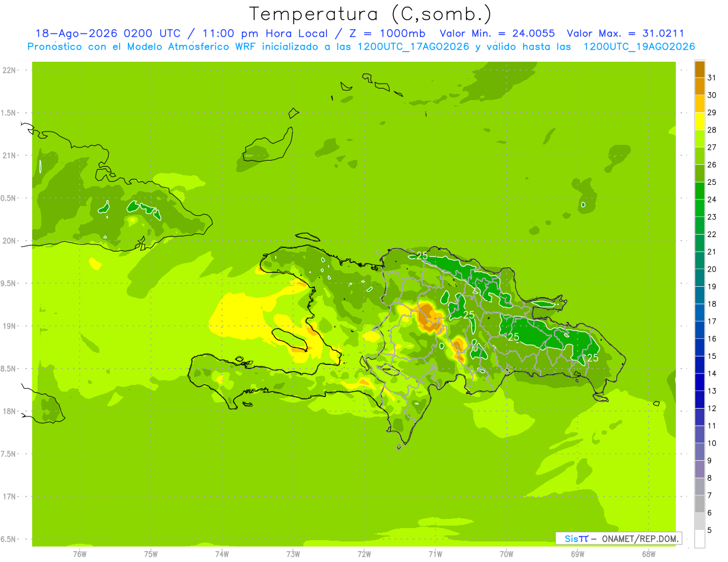Select valid-until time "1200UTC_19AGO2026"
This screenshot has width=728, height=562.
[639, 47]
